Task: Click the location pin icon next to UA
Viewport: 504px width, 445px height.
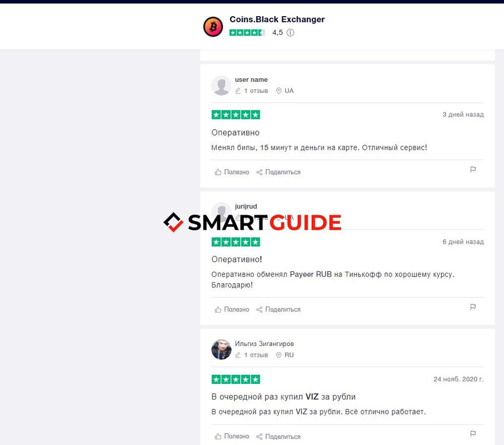Action: point(279,91)
